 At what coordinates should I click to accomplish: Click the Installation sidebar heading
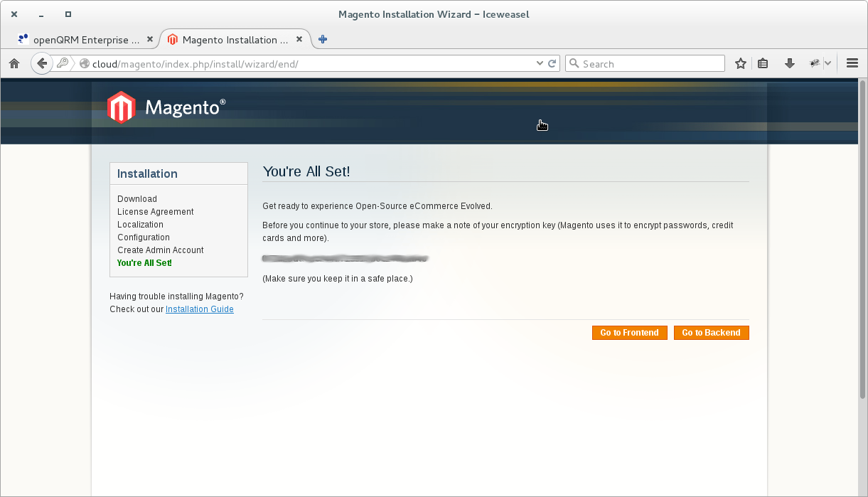(x=148, y=173)
